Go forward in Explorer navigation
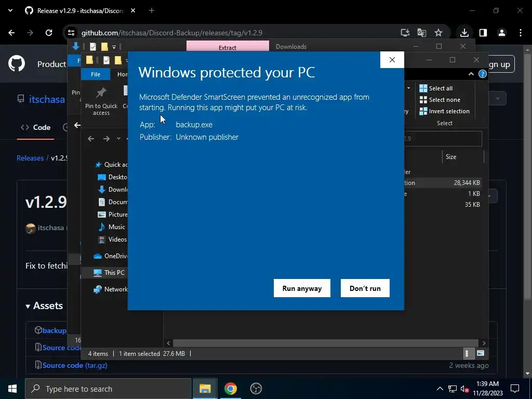Viewport: 532px width, 399px height. click(x=106, y=138)
